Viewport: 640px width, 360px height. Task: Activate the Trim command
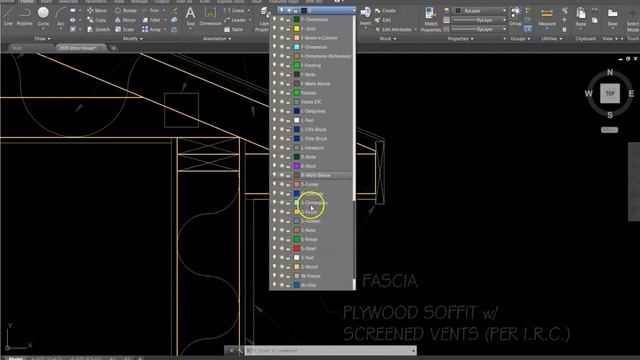(x=151, y=10)
